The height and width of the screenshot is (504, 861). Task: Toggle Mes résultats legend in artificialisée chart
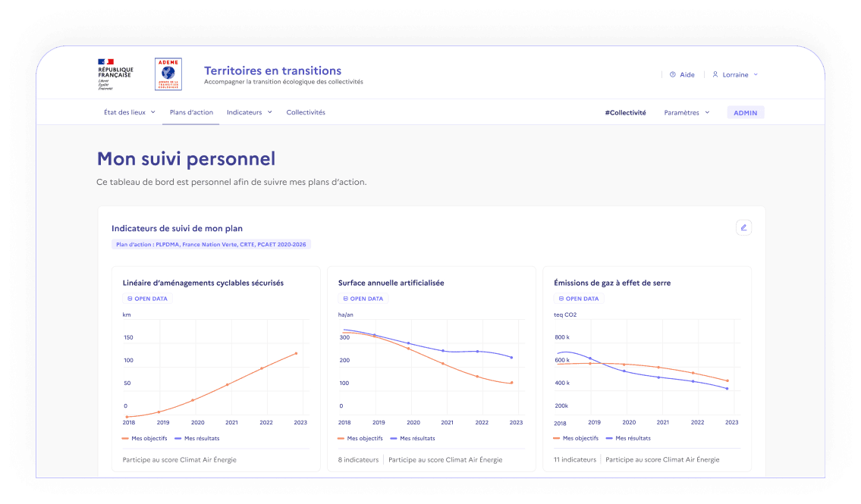413,438
